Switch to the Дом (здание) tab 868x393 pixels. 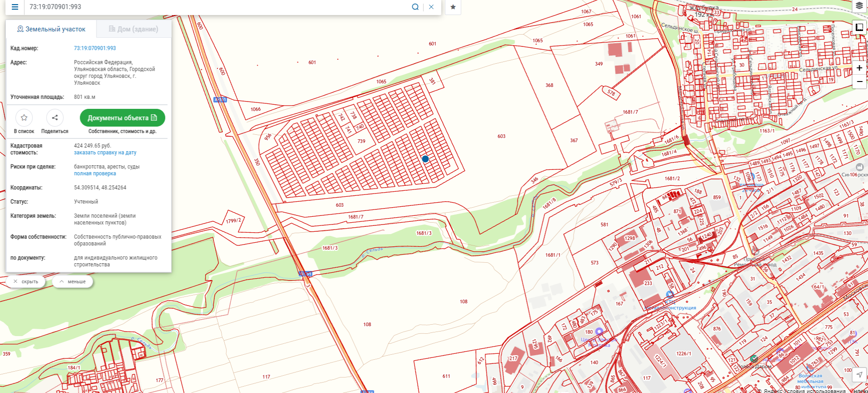(133, 29)
